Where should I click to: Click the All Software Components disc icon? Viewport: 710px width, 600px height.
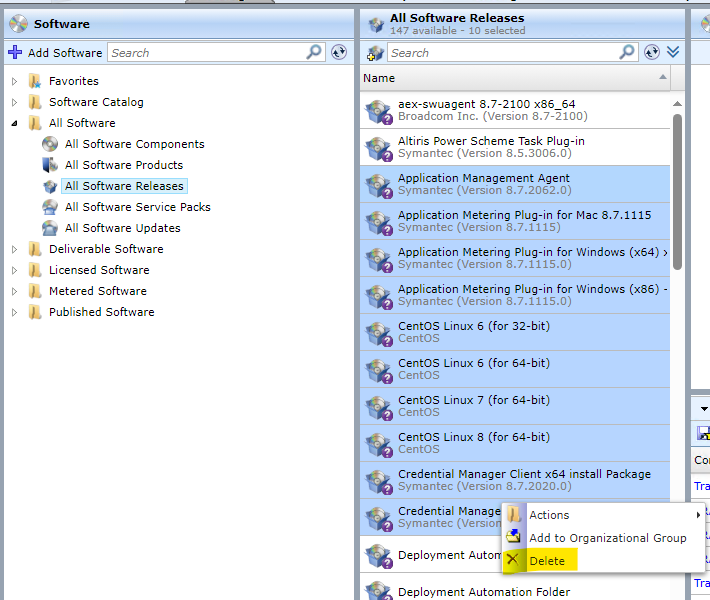(x=50, y=144)
